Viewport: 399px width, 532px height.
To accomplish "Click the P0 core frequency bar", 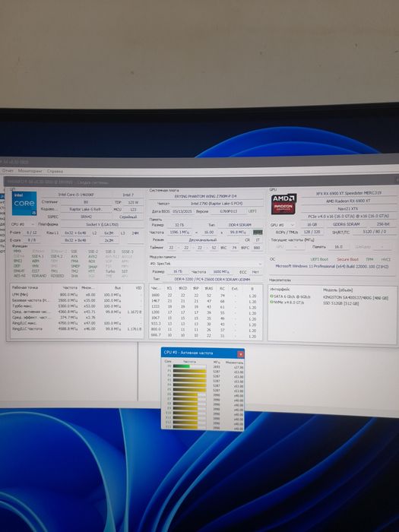I will [x=189, y=366].
